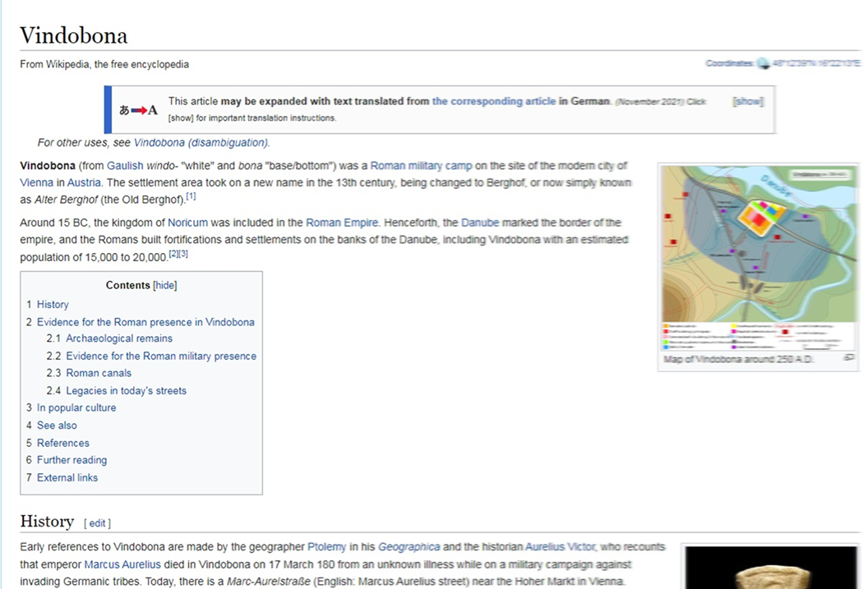The image size is (868, 589).
Task: Jump to Further reading section
Action: 72,460
